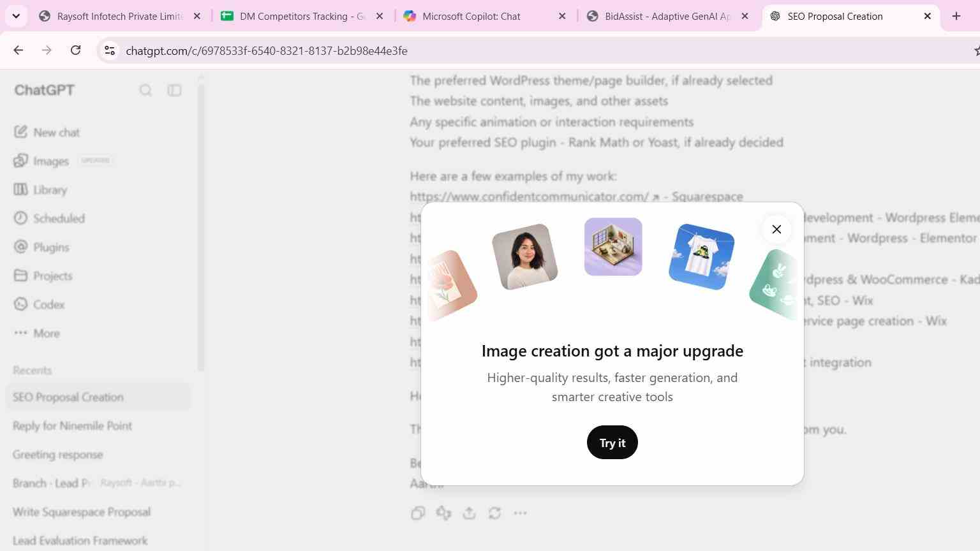Screen dimensions: 980x551
Task: Open search chats magnifier icon
Action: (x=145, y=91)
